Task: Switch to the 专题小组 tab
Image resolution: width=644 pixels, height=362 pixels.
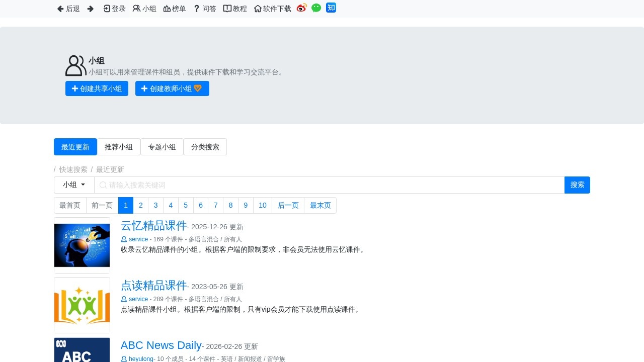Action: click(162, 147)
